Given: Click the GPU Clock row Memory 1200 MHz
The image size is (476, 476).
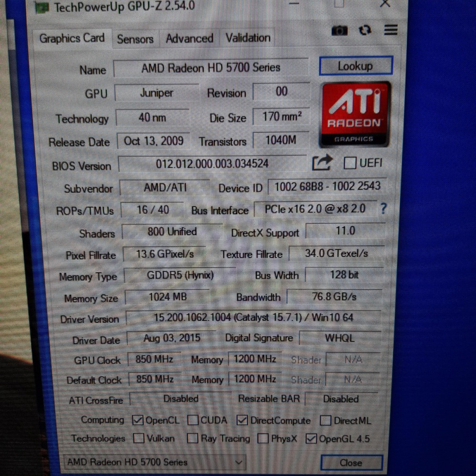Looking at the screenshot, I should 255,359.
